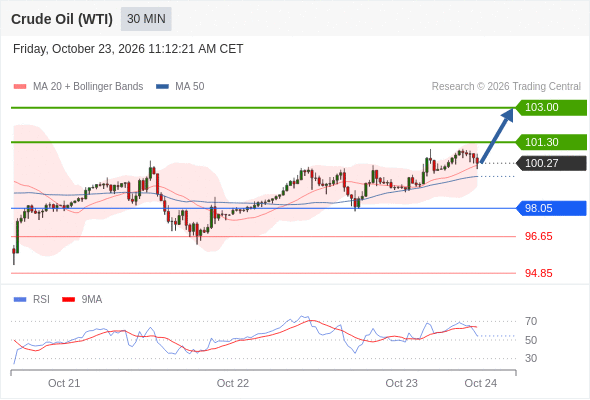This screenshot has width=590, height=400.
Task: Click the RSI 70 axis value
Action: (531, 321)
